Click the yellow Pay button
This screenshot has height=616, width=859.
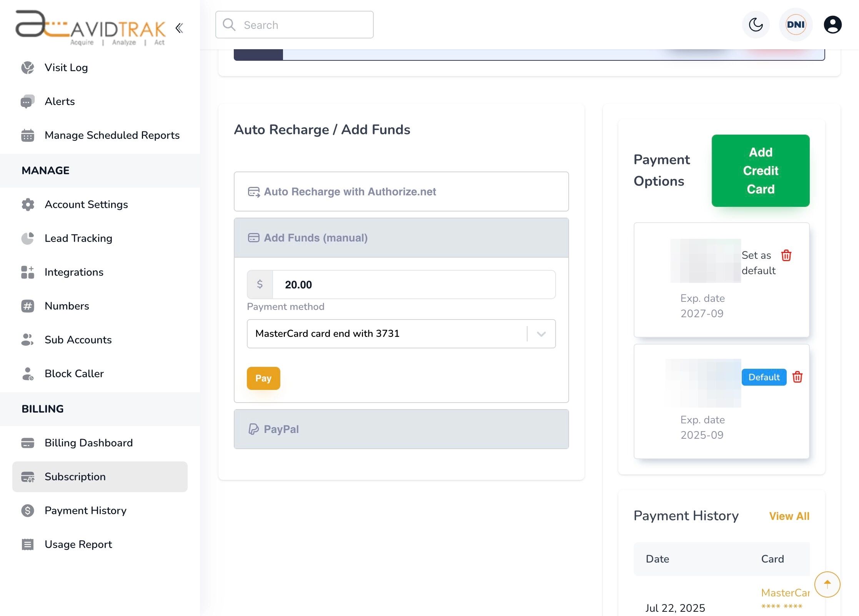pos(263,378)
